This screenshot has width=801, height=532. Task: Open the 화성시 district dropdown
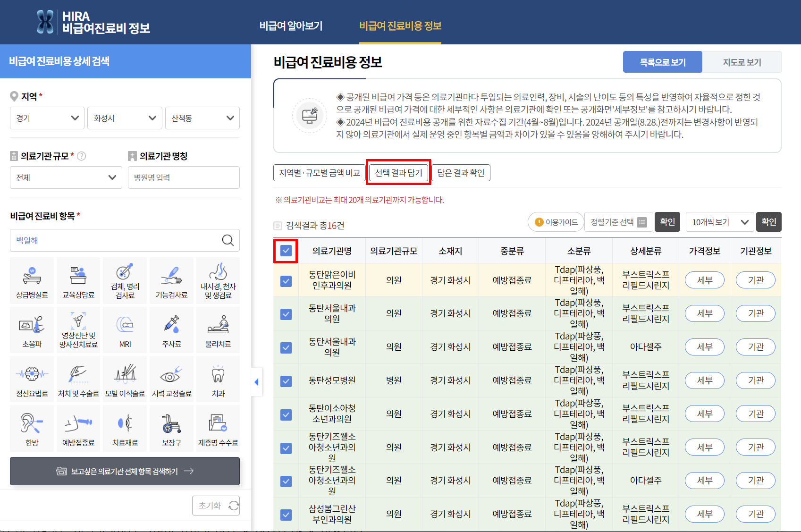125,118
